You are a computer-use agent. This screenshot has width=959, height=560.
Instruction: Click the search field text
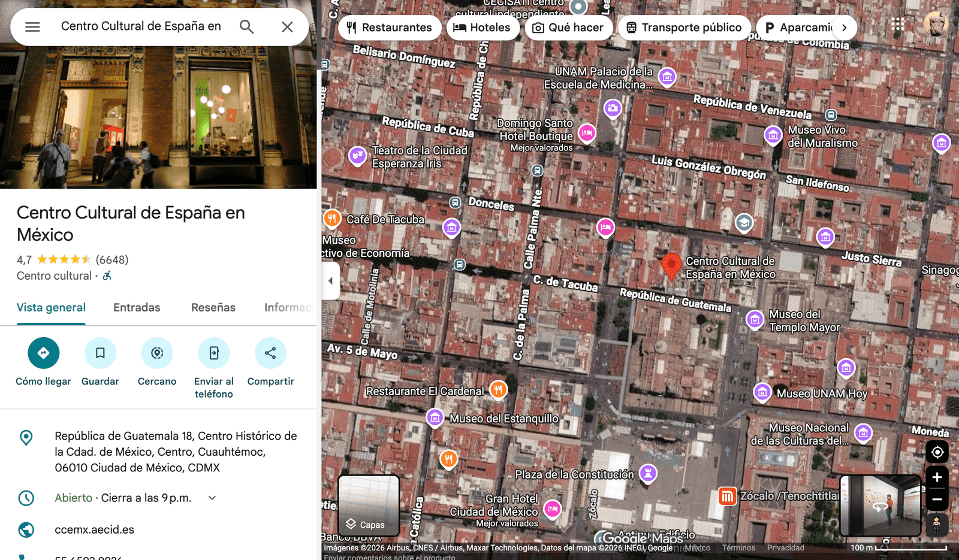pyautogui.click(x=141, y=26)
